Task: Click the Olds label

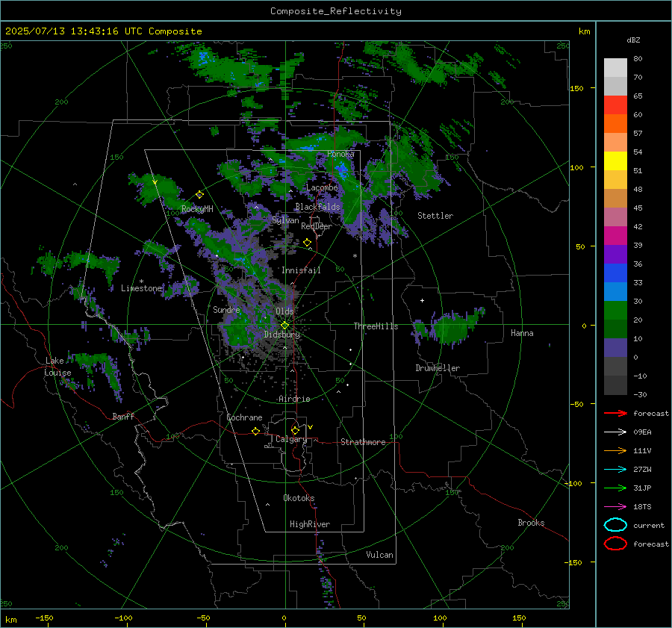Action: point(284,311)
